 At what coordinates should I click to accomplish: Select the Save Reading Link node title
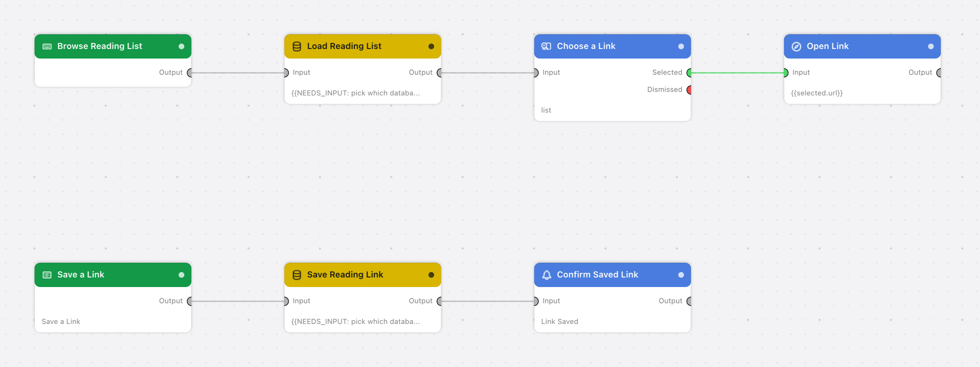(x=345, y=275)
